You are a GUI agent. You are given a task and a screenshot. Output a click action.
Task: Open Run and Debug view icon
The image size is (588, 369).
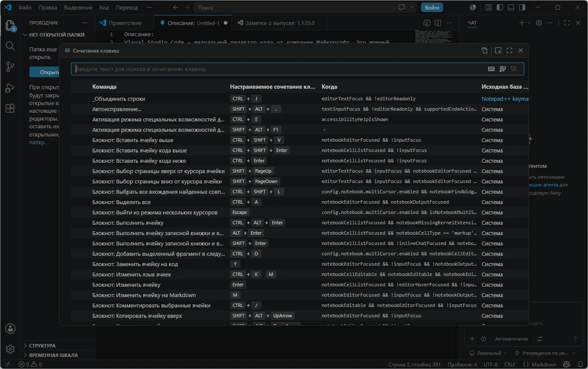[x=10, y=88]
